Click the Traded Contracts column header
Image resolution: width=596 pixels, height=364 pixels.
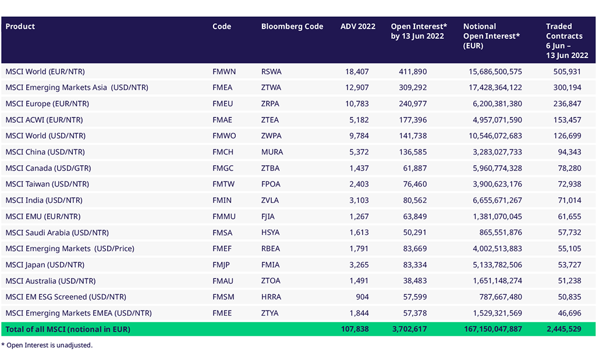pos(566,41)
